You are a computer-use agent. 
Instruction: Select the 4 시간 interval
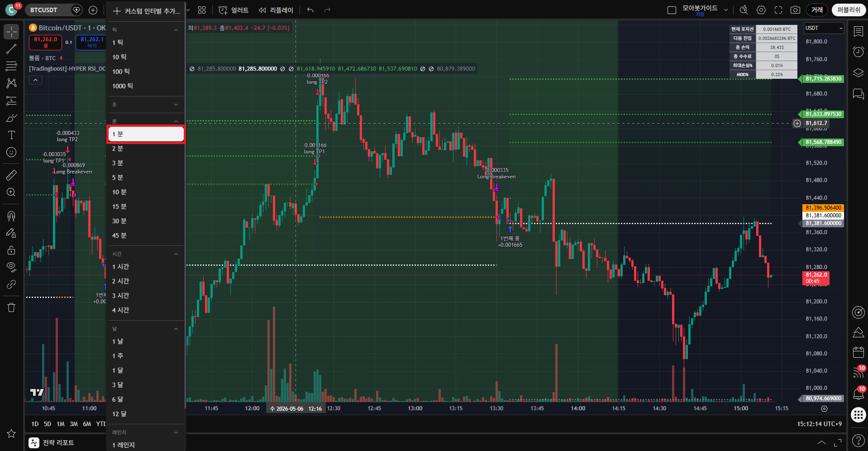click(146, 310)
